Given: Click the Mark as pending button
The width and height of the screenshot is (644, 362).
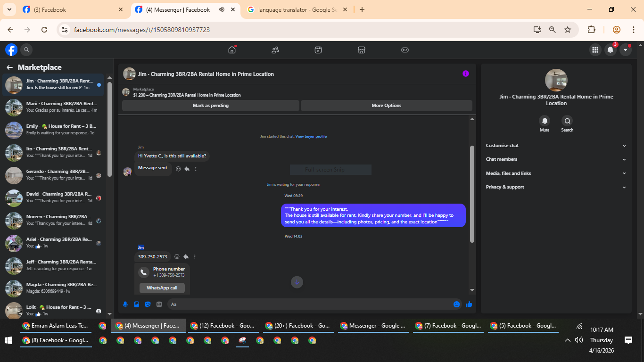Looking at the screenshot, I should (211, 106).
